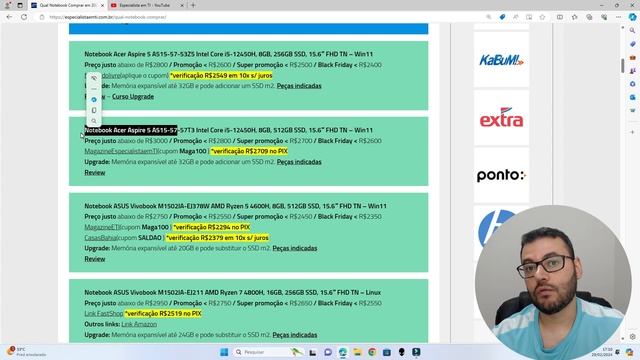
Task: Open Peças indicadas link for Vivobook EJ211
Action: tap(295, 335)
